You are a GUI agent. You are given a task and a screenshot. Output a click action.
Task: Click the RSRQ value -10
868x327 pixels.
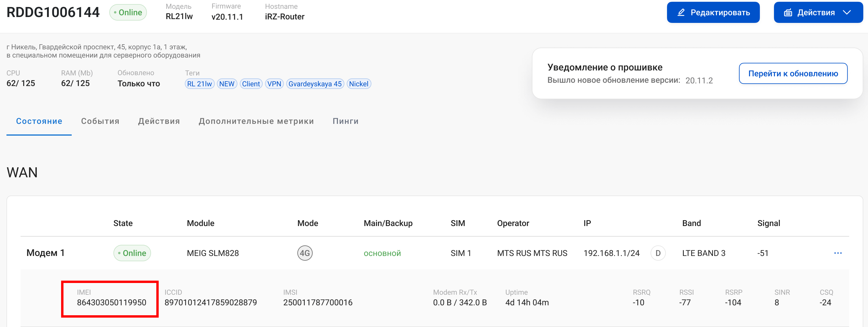pos(638,302)
